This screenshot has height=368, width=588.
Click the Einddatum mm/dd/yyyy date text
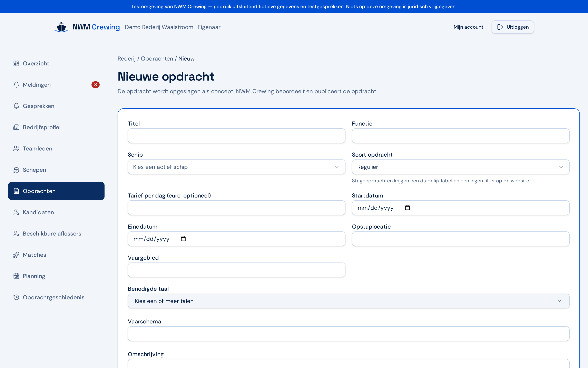tap(151, 239)
